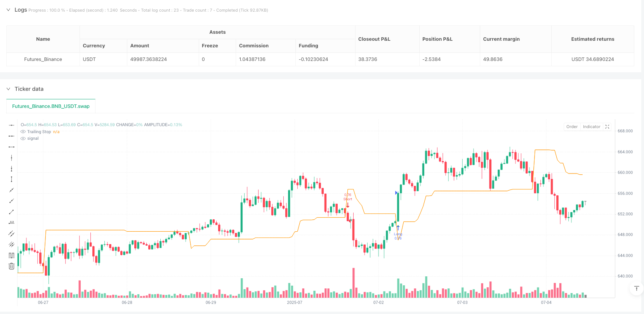Open the Futures_Binance.BNB_USDT.swap tab
This screenshot has width=644, height=314.
coord(51,106)
